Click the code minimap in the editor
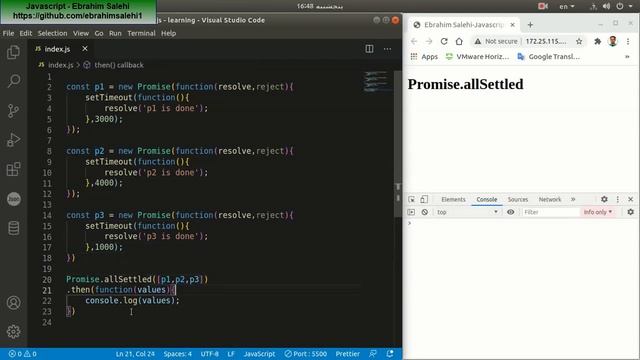This screenshot has height=360, width=640. point(376,81)
